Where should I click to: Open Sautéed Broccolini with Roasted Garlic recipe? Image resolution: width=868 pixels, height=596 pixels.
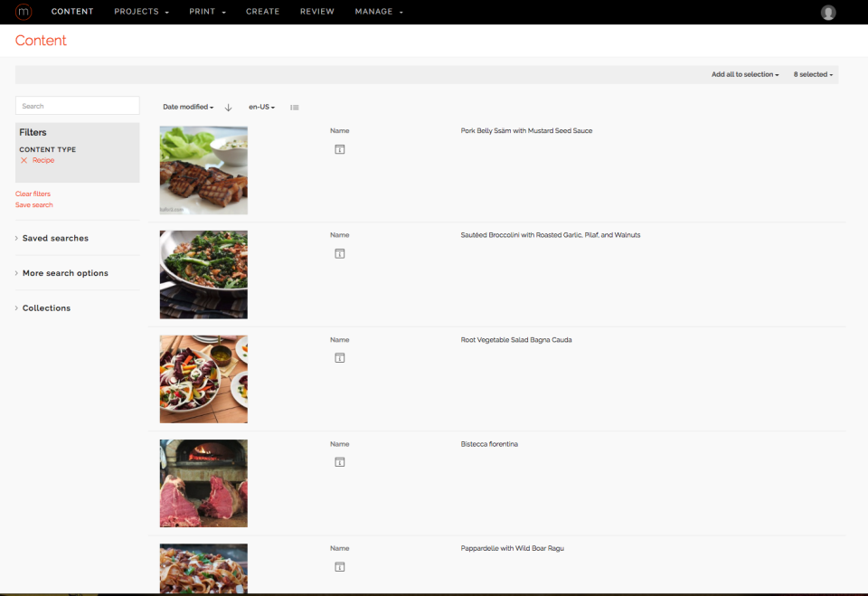tap(551, 235)
